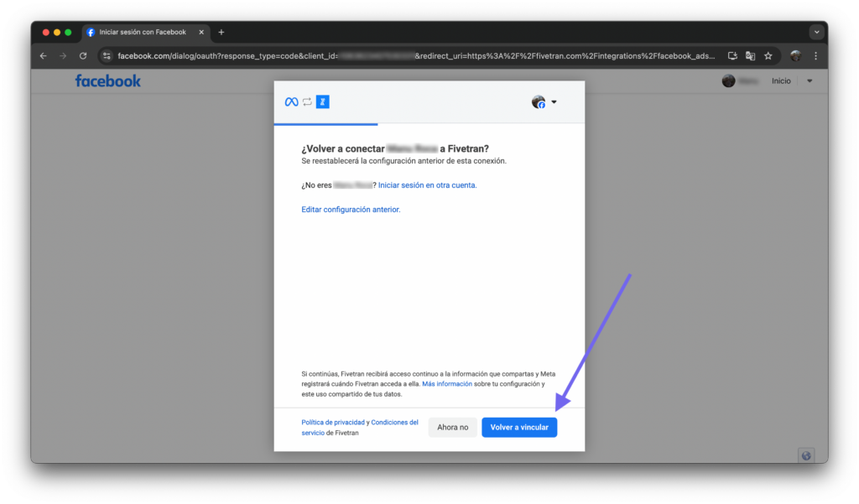Close the Iniciar sesión con Facebook tab
Viewport: 859px width, 504px height.
point(201,33)
